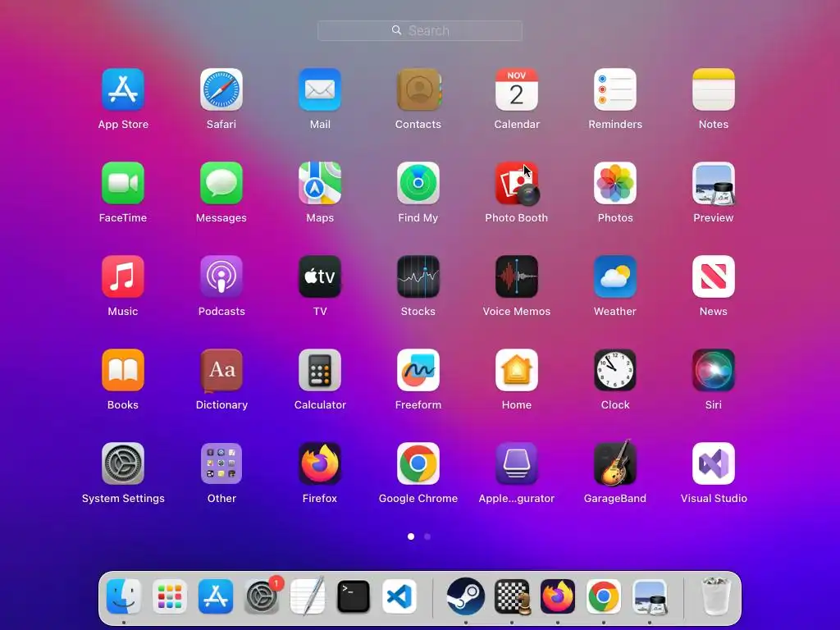This screenshot has height=630, width=840.
Task: Select the first Launchpad page dot
Action: click(x=411, y=536)
